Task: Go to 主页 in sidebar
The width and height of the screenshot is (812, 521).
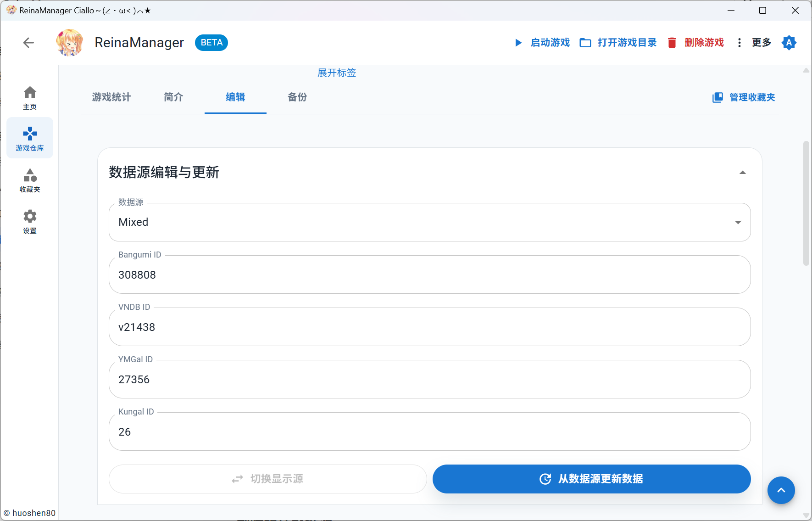Action: tap(30, 97)
